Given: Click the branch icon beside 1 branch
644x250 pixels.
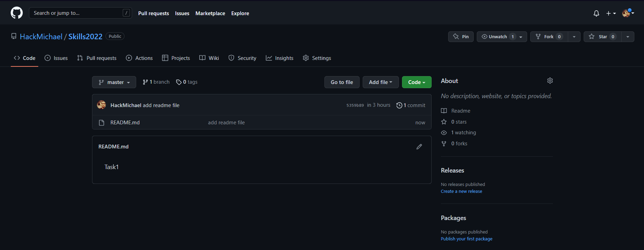Looking at the screenshot, I should coord(145,82).
